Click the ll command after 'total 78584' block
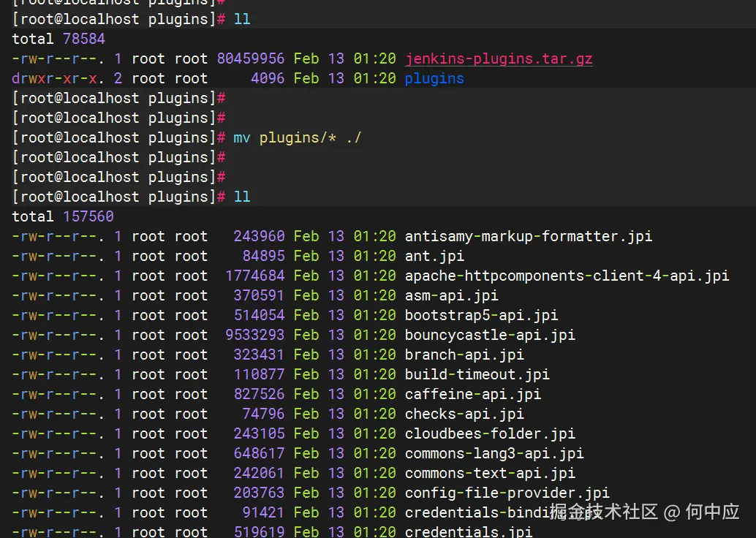The height and width of the screenshot is (538, 756). point(242,197)
